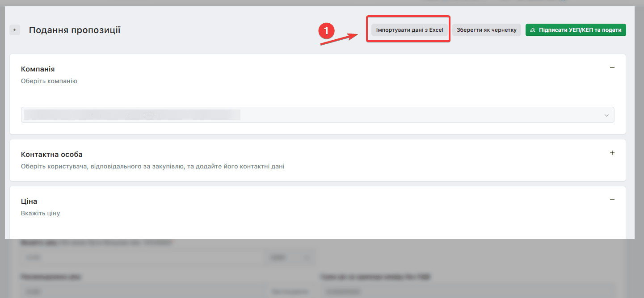
Task: Open the company selection dropdown
Action: point(318,115)
